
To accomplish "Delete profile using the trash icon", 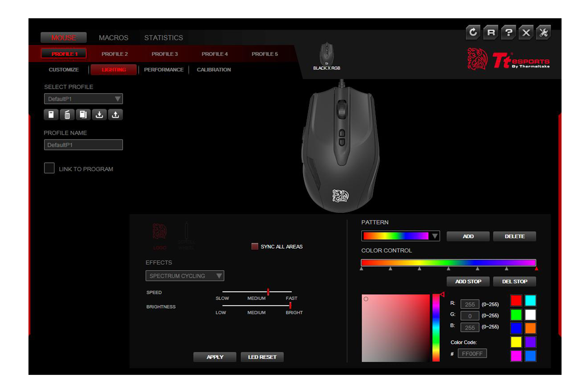I will 67,115.
